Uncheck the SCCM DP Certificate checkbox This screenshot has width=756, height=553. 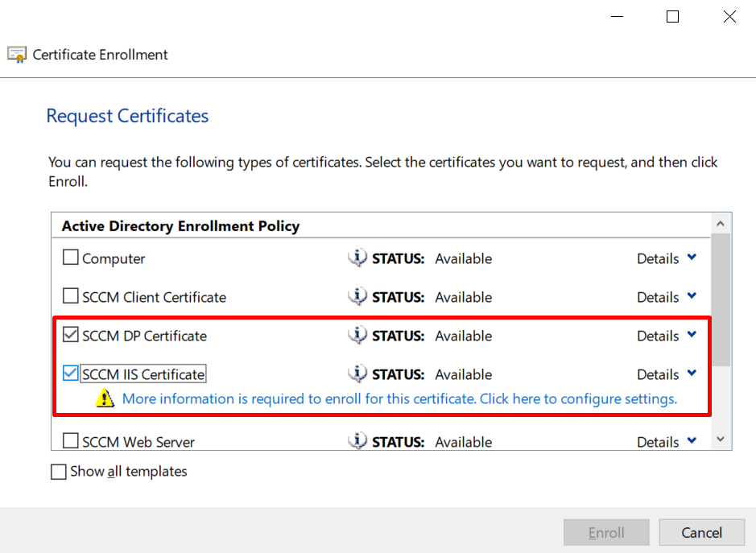coord(70,334)
